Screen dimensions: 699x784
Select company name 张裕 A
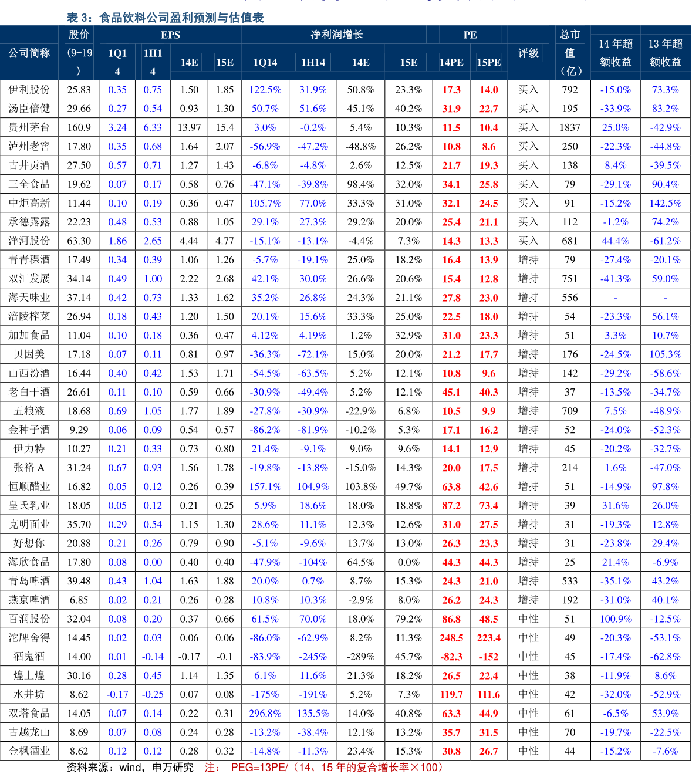point(29,468)
